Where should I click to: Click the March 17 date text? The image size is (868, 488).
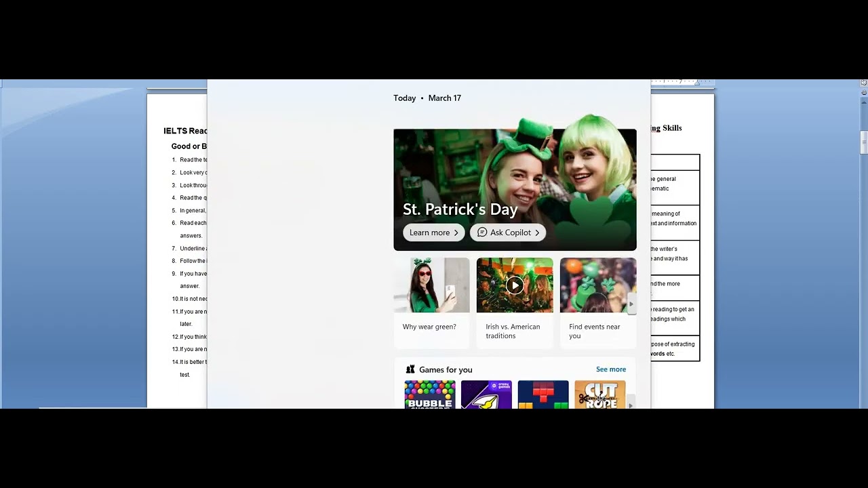[445, 98]
